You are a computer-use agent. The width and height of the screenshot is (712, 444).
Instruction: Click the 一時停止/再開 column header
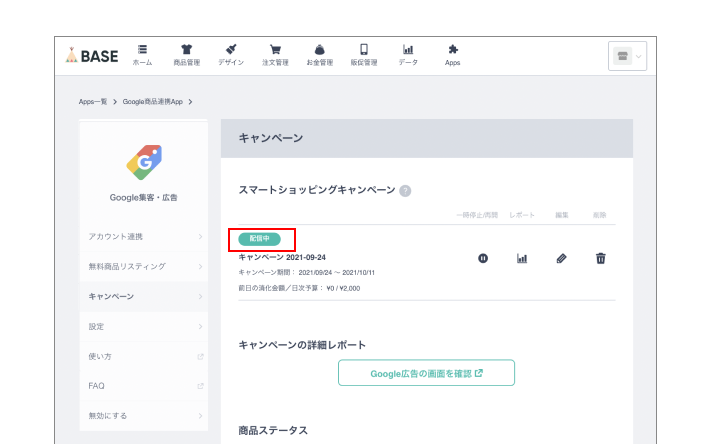pos(477,215)
